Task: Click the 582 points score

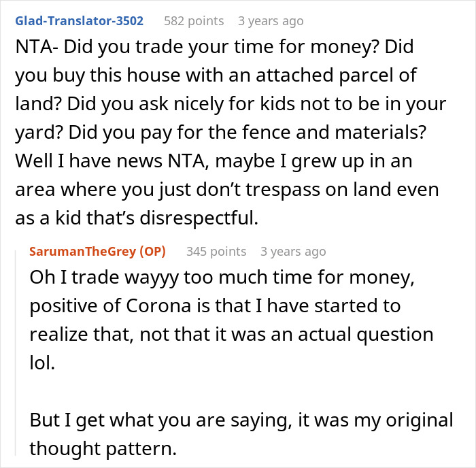Action: (194, 21)
